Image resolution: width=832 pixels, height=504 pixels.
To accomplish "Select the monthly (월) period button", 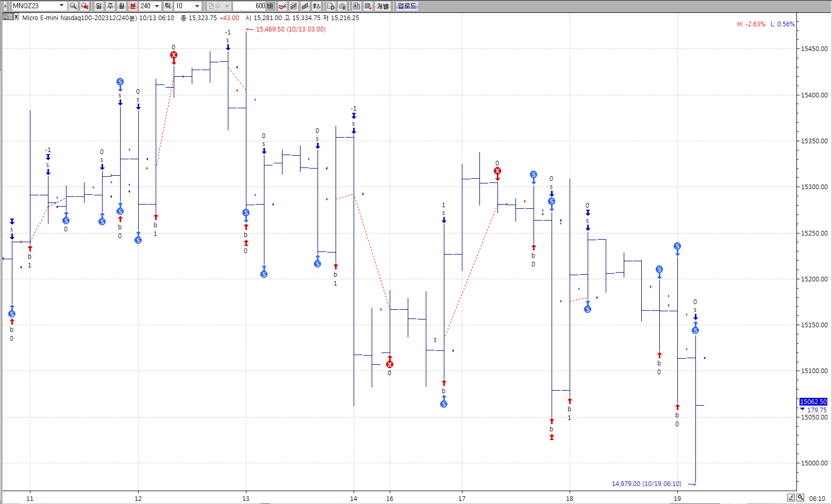I will [x=122, y=6].
